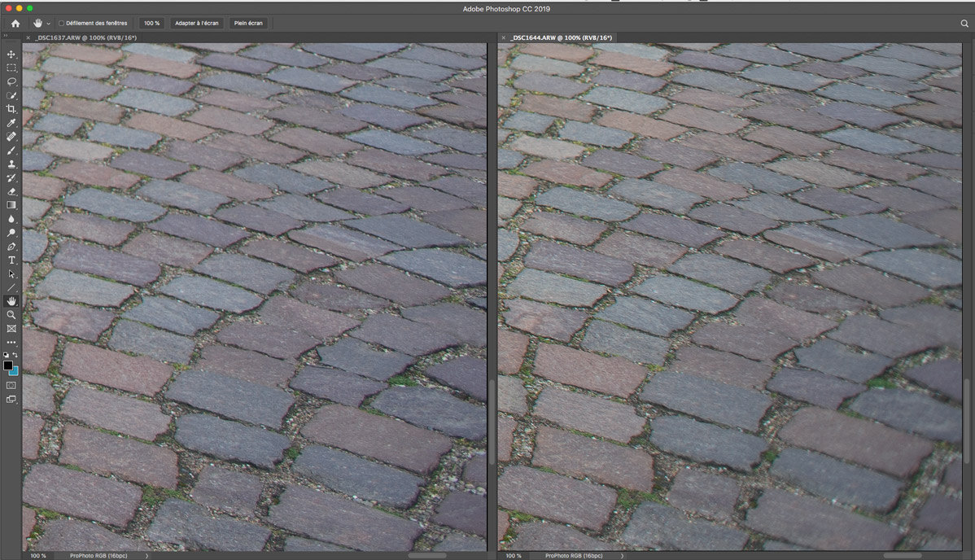Click the Adapter à l'écran button

tap(196, 24)
